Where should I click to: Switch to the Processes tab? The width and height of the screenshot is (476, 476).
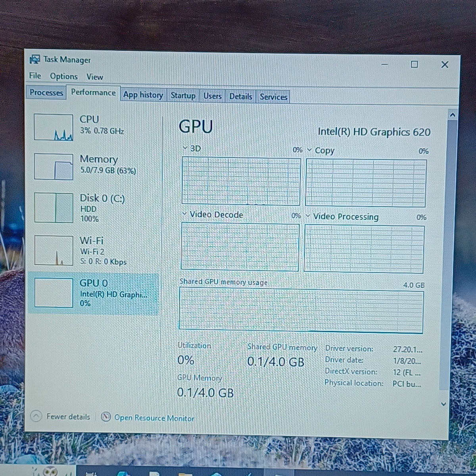[x=46, y=93]
